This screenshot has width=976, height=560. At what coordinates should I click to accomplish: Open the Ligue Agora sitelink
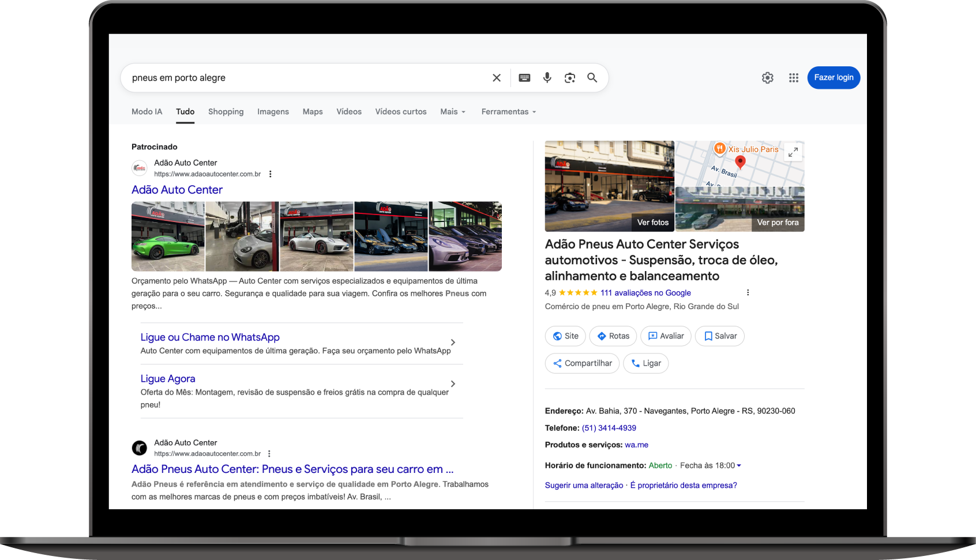[x=168, y=379]
